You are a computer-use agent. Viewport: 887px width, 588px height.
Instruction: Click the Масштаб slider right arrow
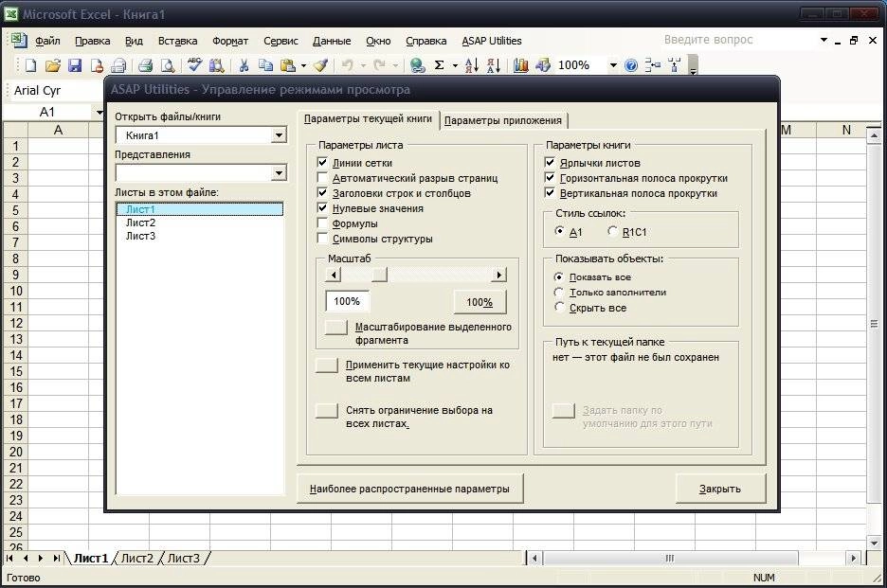(498, 275)
